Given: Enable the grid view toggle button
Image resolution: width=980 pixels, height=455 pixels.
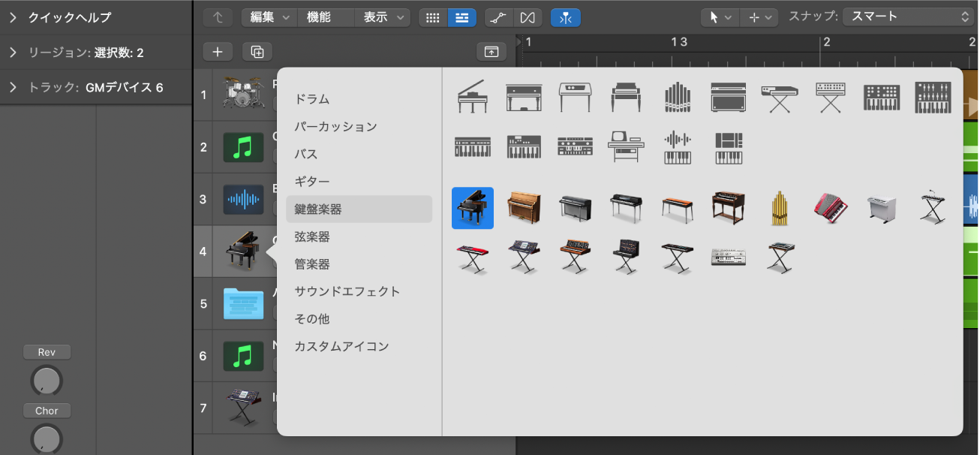Looking at the screenshot, I should (x=432, y=17).
